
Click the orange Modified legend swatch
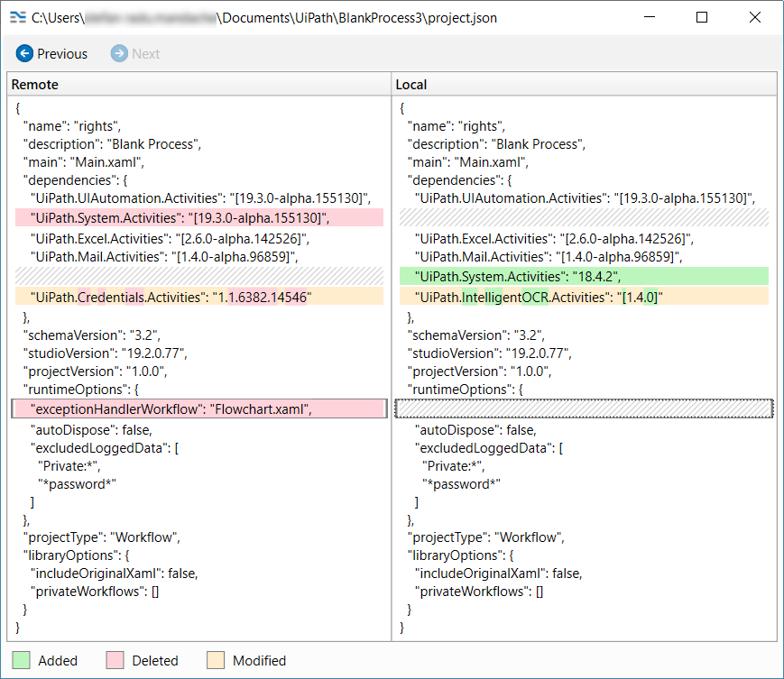pos(215,660)
